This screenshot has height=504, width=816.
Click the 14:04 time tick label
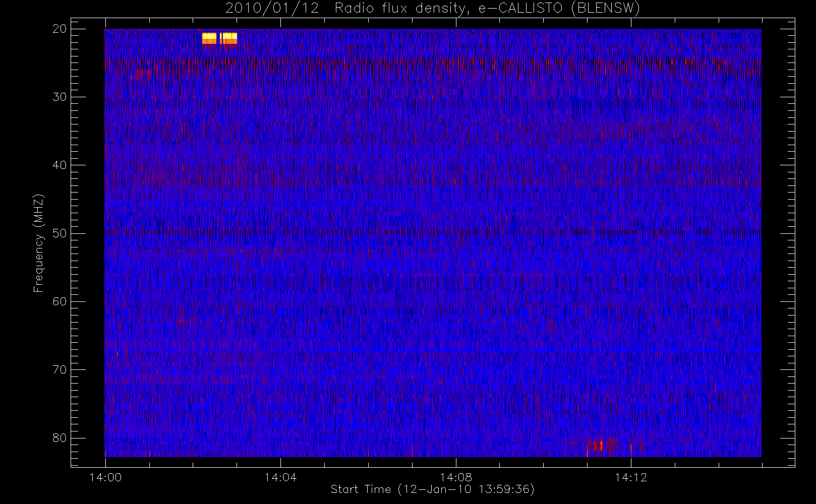coord(280,477)
